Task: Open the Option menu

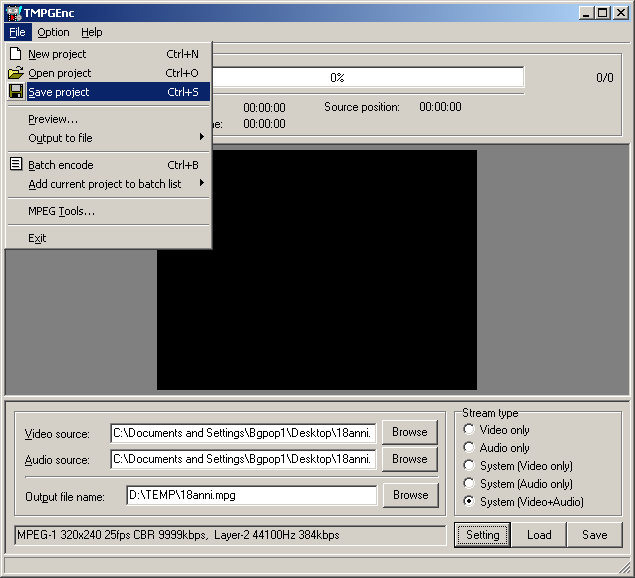Action: pos(53,32)
